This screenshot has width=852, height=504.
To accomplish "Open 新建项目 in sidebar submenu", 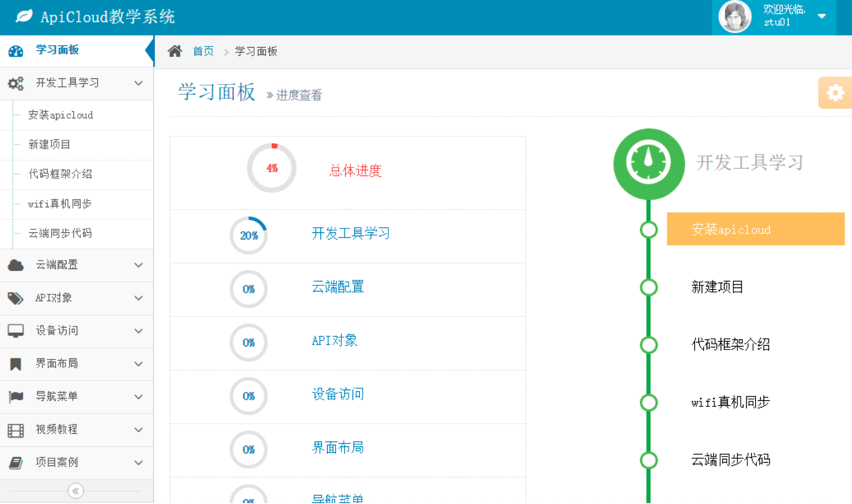I will pos(49,145).
